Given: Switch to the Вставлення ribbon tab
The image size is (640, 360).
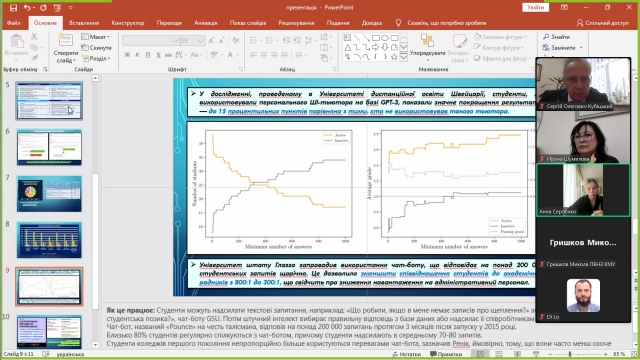Looking at the screenshot, I should [84, 23].
